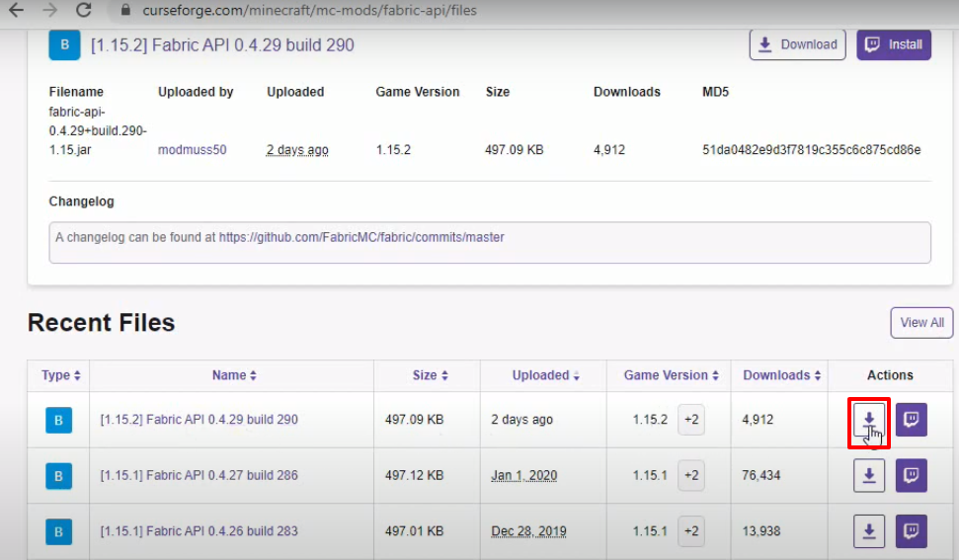Click the Jan 1, 2020 upload date
959x560 pixels.
[524, 475]
